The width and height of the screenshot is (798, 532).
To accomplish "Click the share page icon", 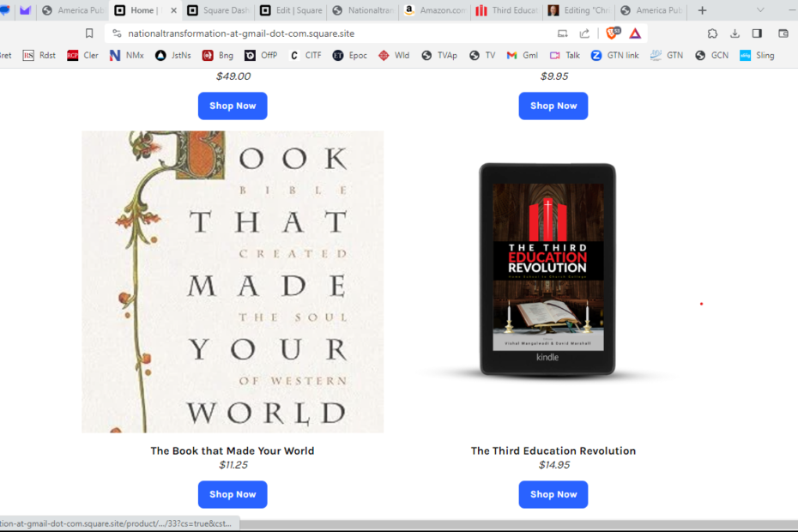I will [584, 33].
